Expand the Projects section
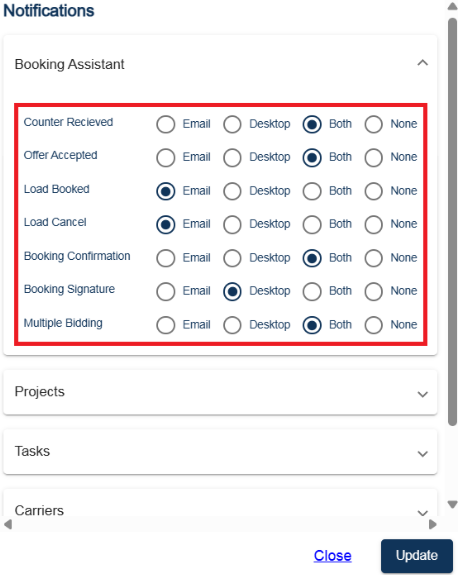 click(x=422, y=394)
